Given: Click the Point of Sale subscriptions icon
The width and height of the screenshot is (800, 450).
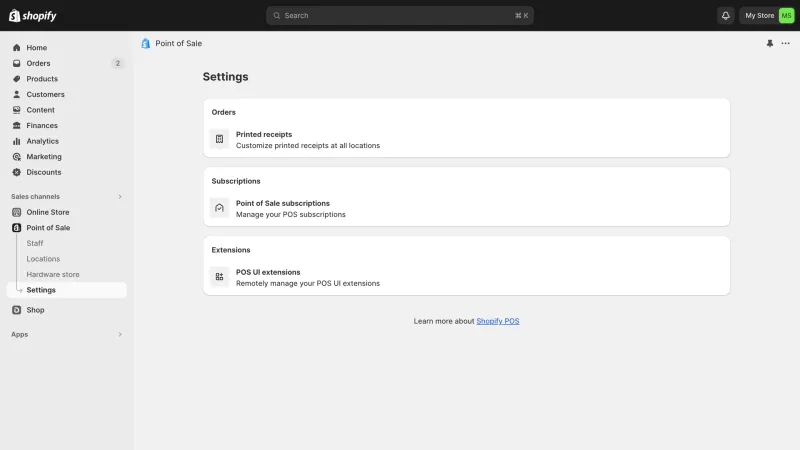Looking at the screenshot, I should (x=219, y=208).
